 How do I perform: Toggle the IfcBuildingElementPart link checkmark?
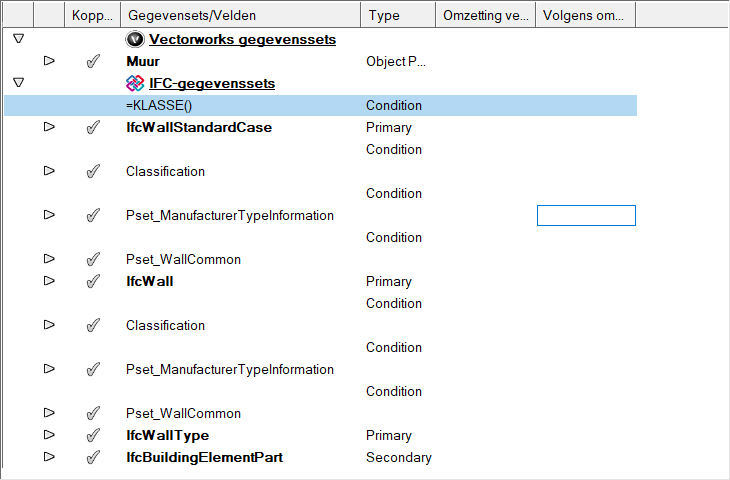[x=93, y=458]
